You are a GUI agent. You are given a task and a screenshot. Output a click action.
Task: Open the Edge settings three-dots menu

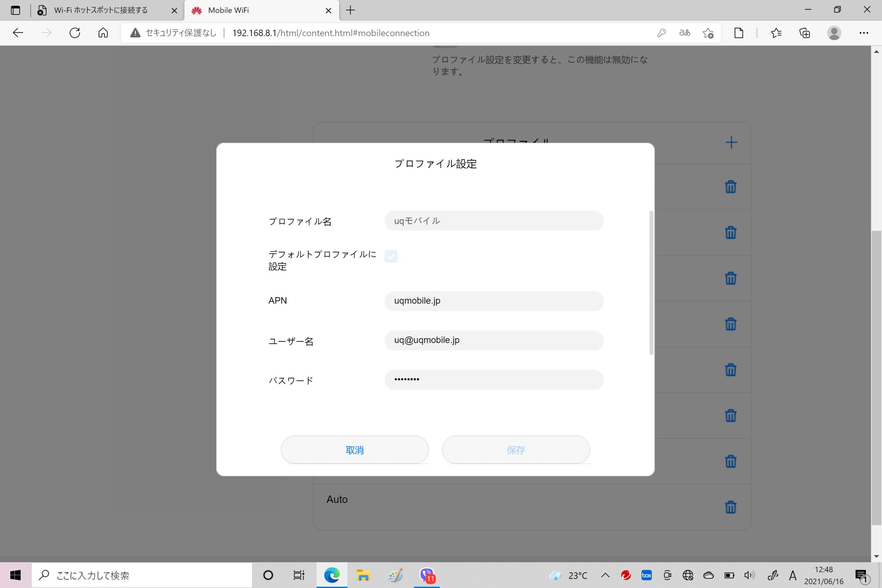click(x=864, y=33)
